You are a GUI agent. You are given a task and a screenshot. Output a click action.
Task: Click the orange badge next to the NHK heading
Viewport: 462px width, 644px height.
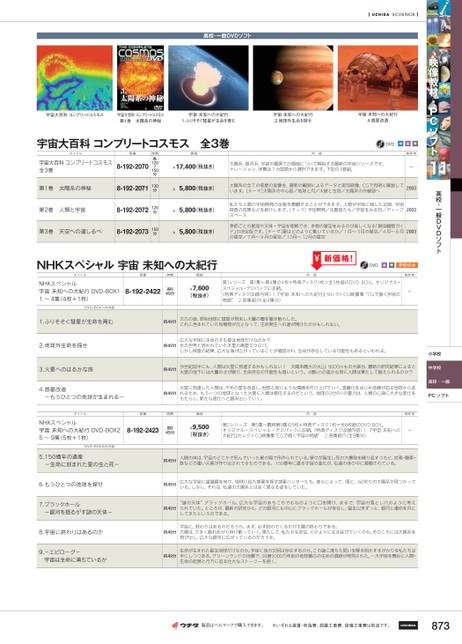pyautogui.click(x=407, y=265)
